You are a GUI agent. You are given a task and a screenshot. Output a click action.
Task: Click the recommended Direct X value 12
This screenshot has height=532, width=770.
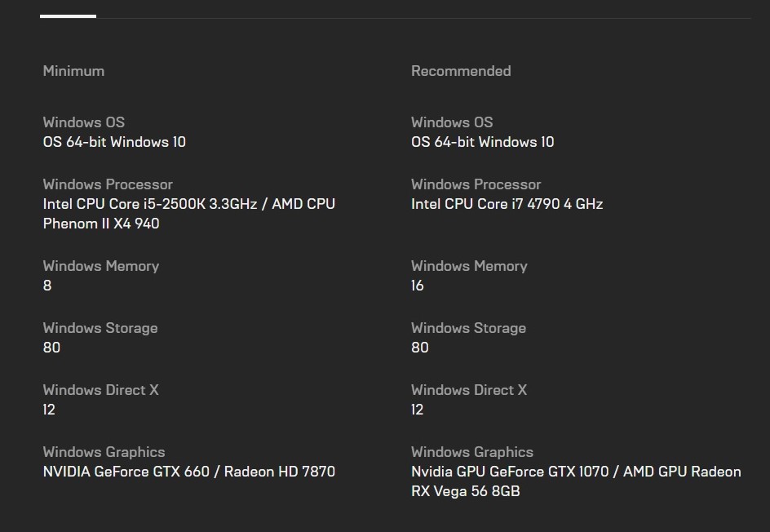(x=418, y=410)
